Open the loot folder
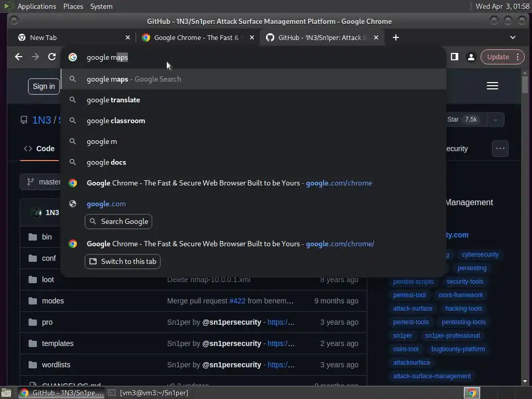Screen dimensions: 532x399 pos(48,280)
